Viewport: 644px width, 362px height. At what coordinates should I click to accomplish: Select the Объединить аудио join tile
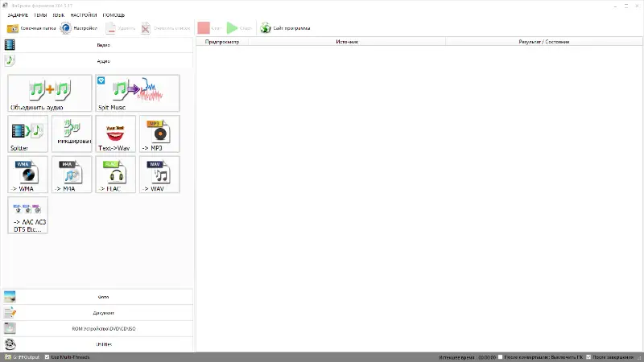[x=50, y=93]
